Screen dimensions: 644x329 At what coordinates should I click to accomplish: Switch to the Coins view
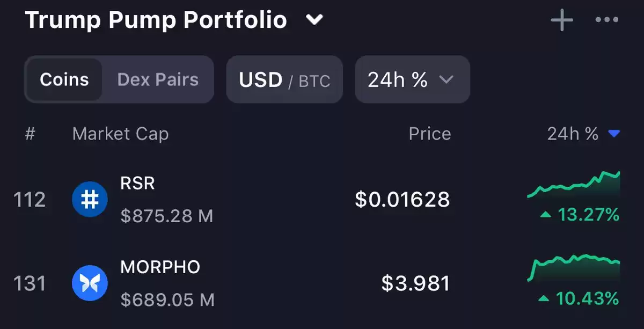coord(64,80)
